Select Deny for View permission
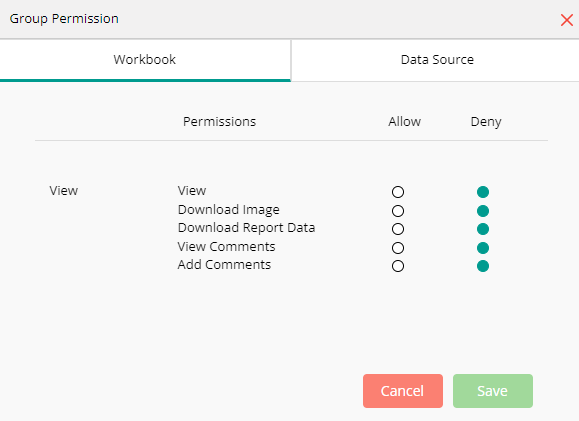Screen dimensions: 579x421 pos(483,192)
